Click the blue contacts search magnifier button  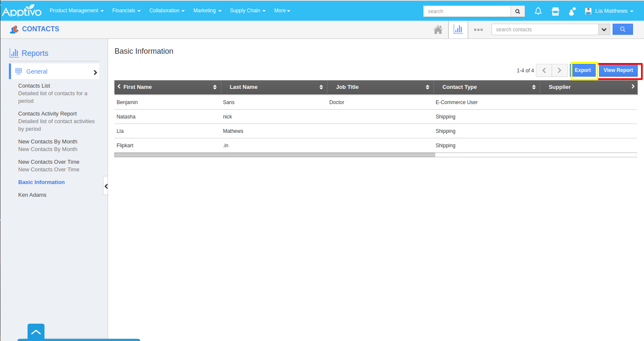622,29
